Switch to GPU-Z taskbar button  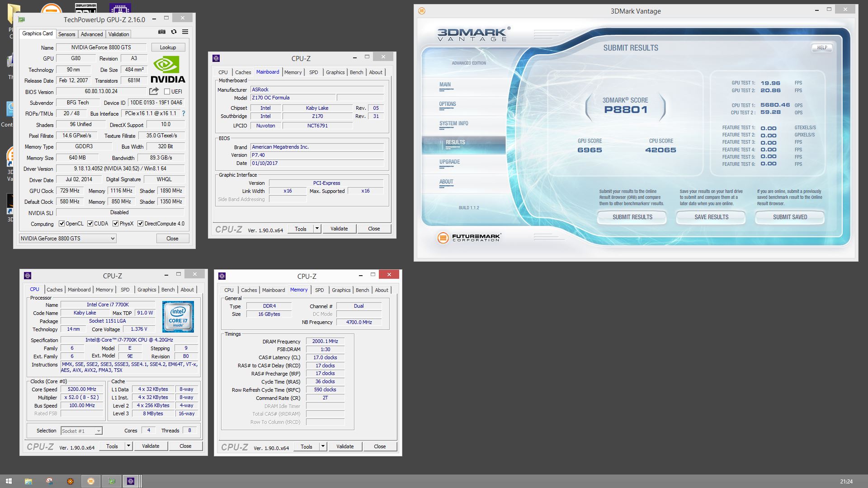(112, 481)
